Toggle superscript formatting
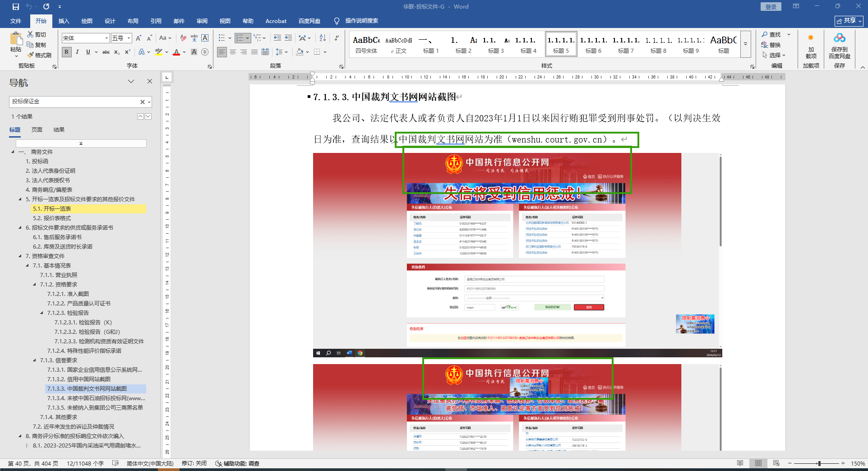 (128, 52)
